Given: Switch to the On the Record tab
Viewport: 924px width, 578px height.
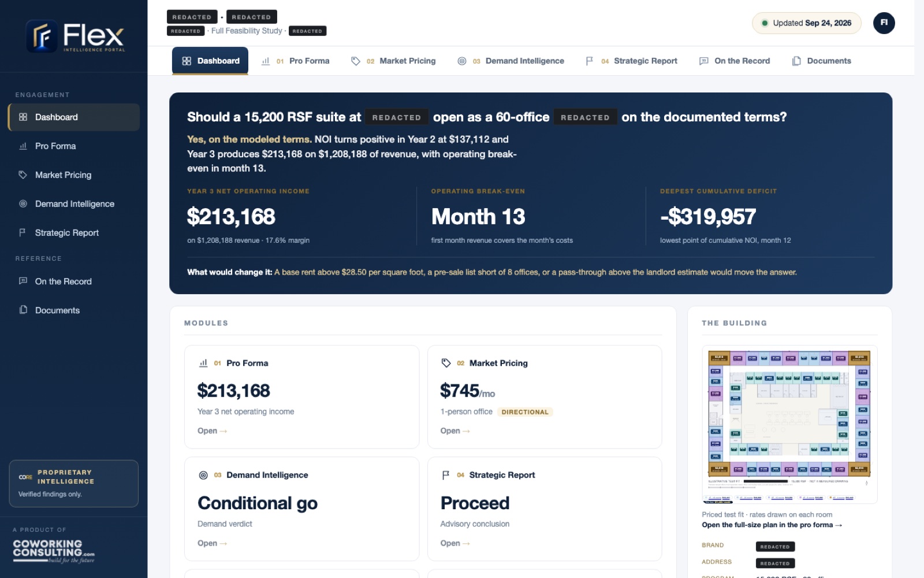Looking at the screenshot, I should click(x=735, y=61).
